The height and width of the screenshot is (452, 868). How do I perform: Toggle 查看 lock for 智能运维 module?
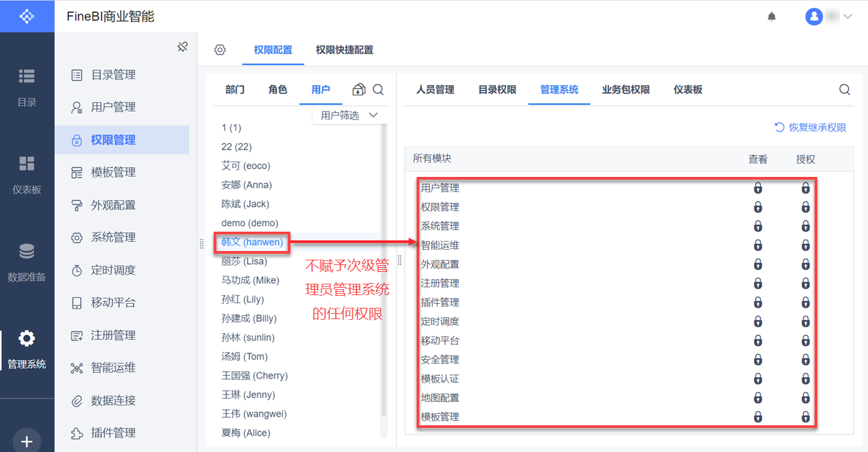[x=758, y=245]
